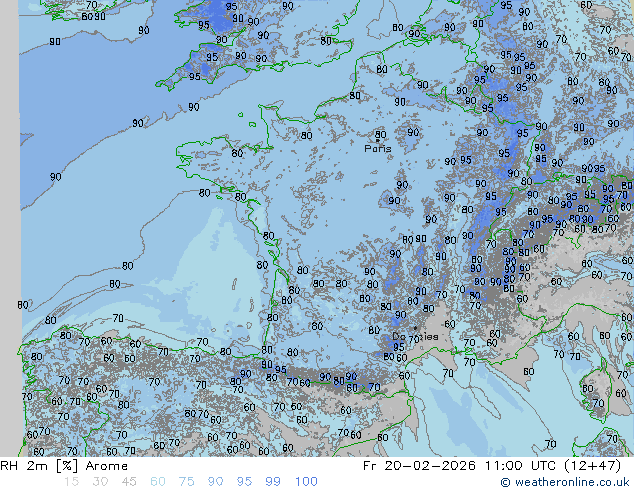Select the 75 legend entry

(x=186, y=482)
